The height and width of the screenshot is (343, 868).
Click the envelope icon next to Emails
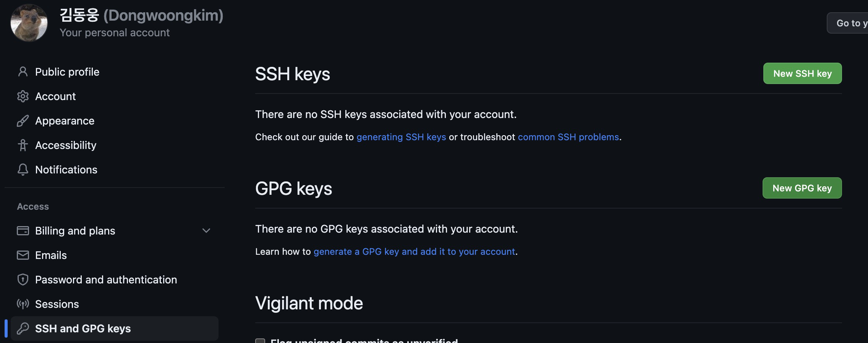click(x=23, y=255)
